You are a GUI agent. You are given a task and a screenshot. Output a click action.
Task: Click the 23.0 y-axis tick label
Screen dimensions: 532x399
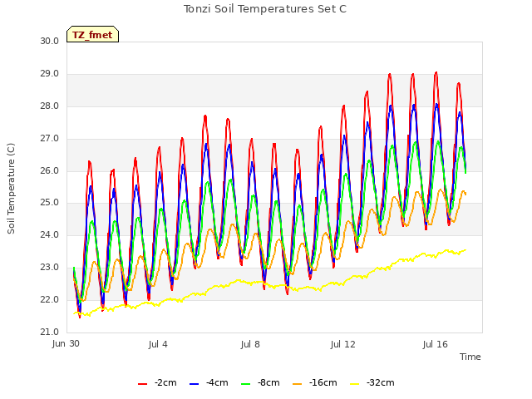tap(50, 268)
